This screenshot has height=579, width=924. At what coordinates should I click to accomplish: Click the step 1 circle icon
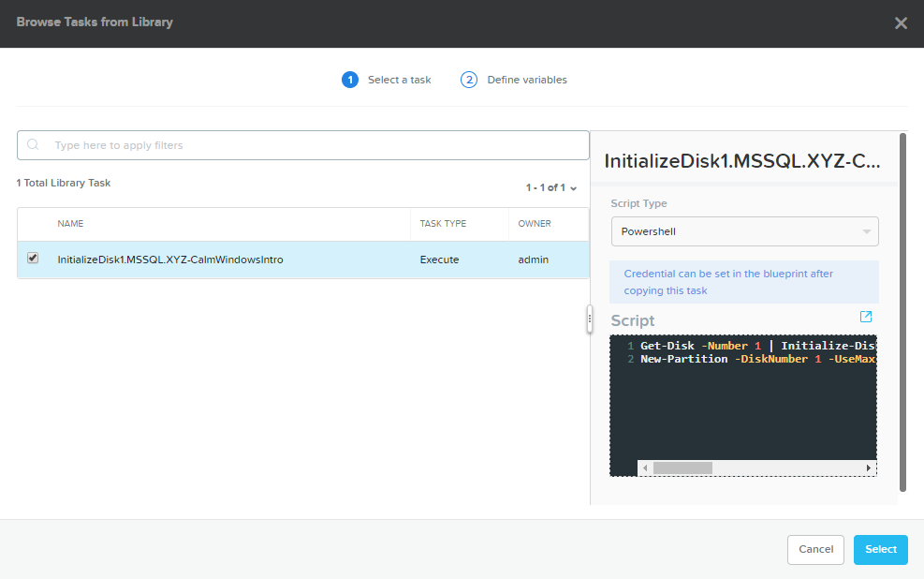(350, 80)
